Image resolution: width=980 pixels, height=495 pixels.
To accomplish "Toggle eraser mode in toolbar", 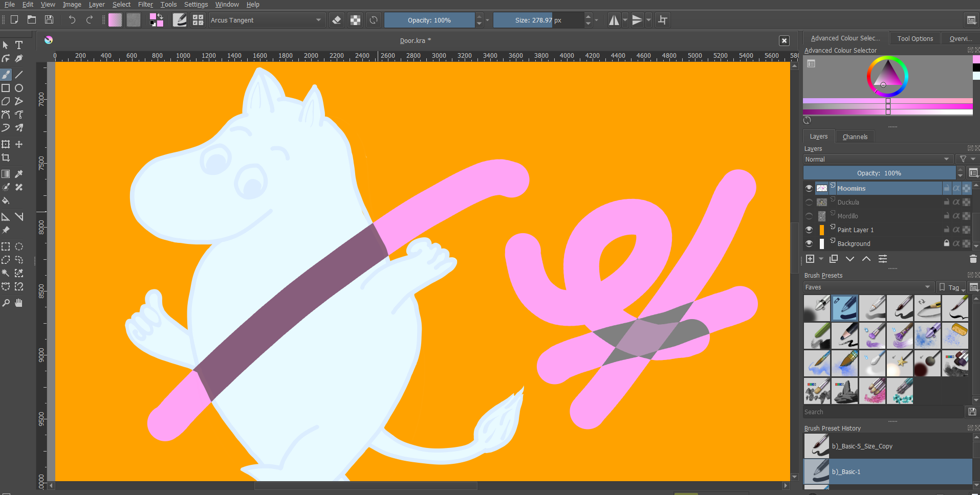I will [x=337, y=20].
